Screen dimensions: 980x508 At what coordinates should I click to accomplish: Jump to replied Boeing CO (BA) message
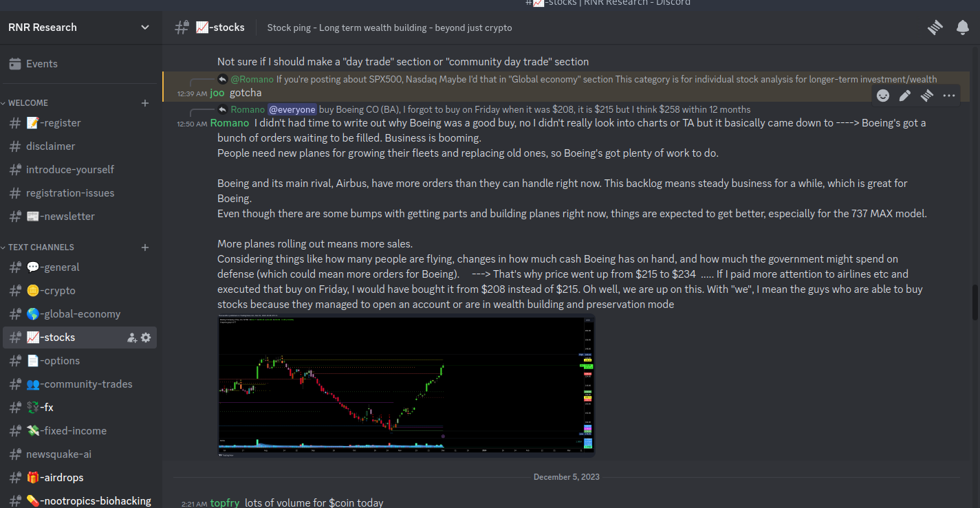coord(535,109)
